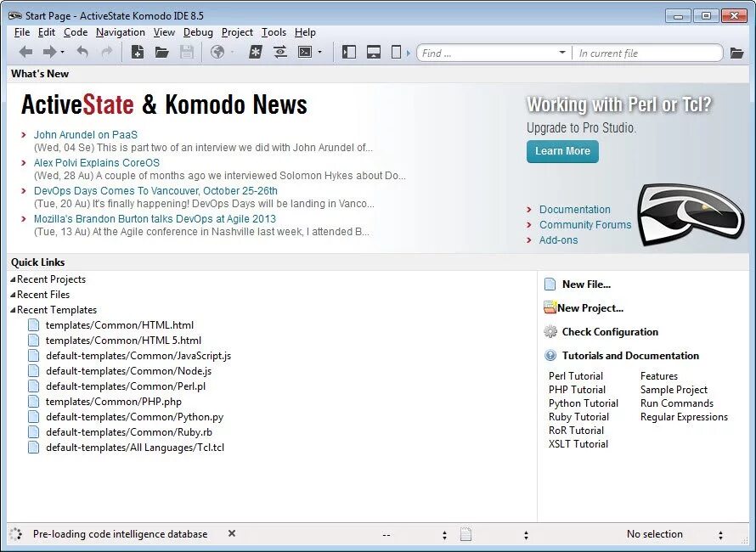This screenshot has width=756, height=552.
Task: Toggle the left pane visibility
Action: click(x=348, y=52)
